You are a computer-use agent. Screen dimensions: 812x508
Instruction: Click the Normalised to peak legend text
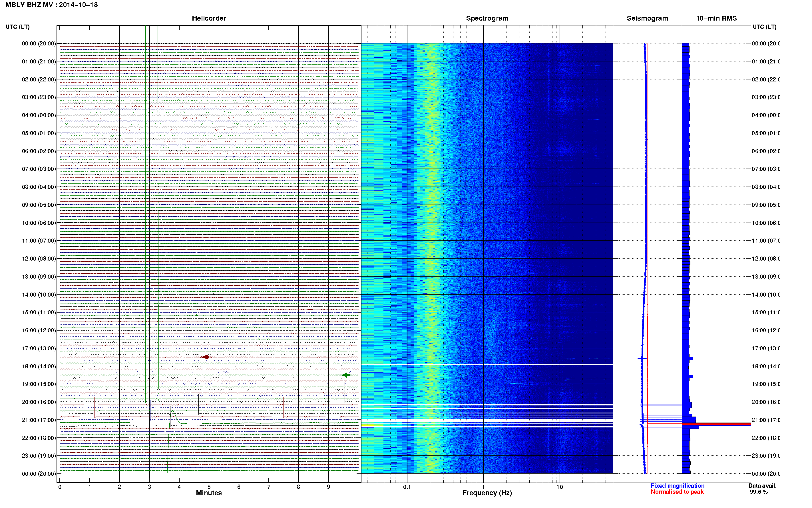click(677, 492)
